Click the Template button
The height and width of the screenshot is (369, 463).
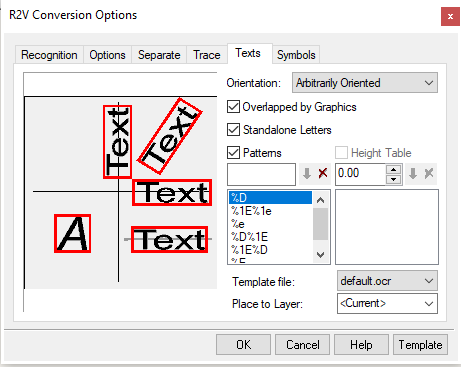point(420,345)
